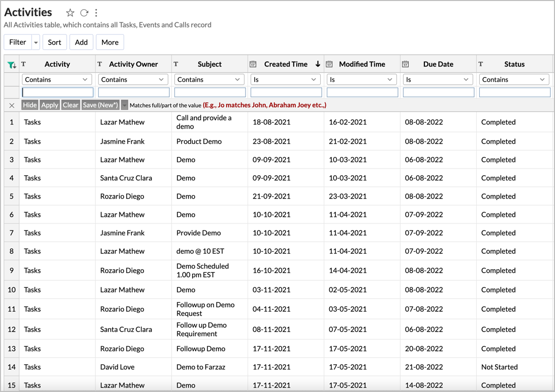The height and width of the screenshot is (392, 555).
Task: Open the More menu
Action: (x=110, y=42)
